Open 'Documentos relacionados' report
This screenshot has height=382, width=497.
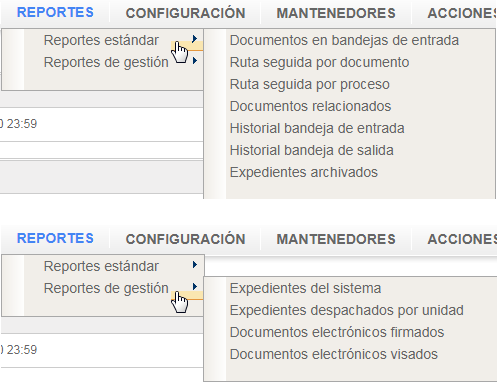pyautogui.click(x=310, y=106)
